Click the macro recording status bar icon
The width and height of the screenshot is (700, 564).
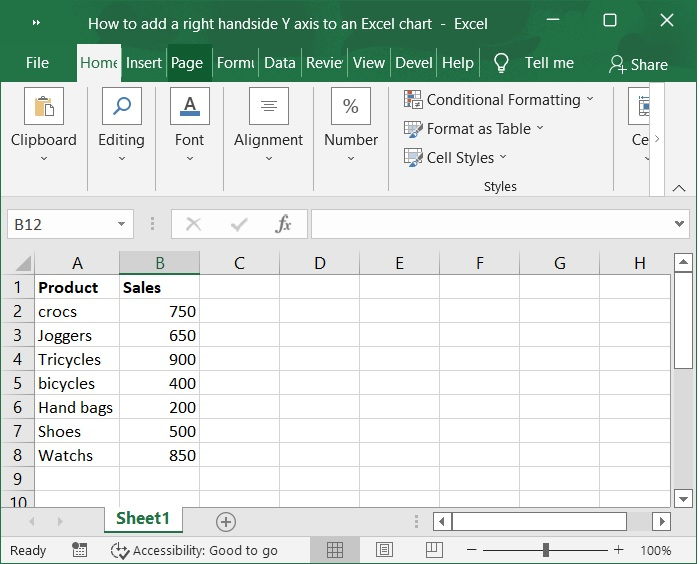pyautogui.click(x=79, y=550)
